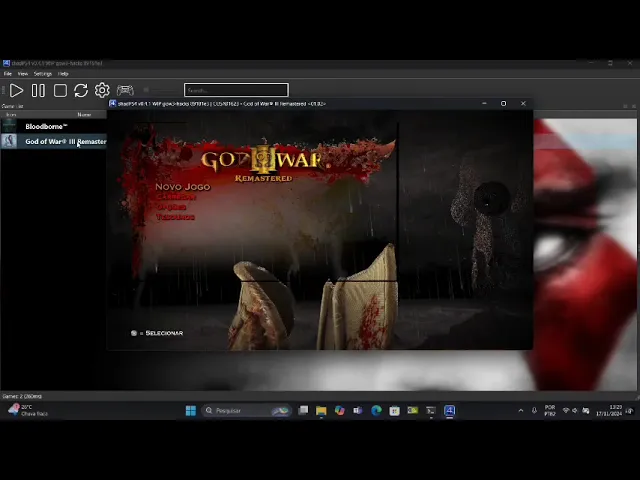Click the Bloodborne game icon thumbnail
This screenshot has width=640, height=480.
pos(9,126)
